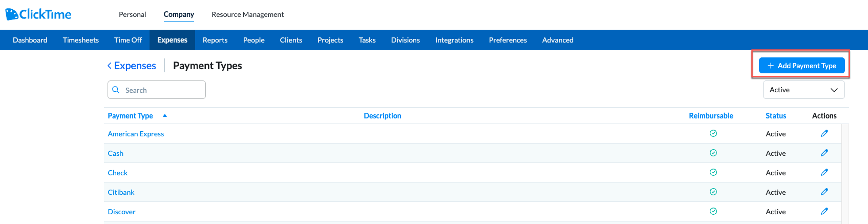The width and height of the screenshot is (868, 224).
Task: Click Active status in Citibank row
Action: 776,192
